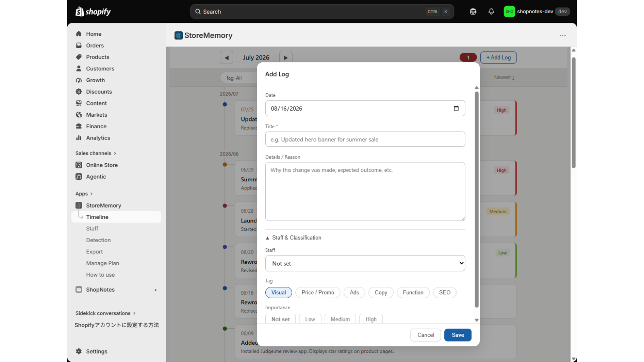
Task: Toggle the Newest sort order
Action: pos(504,78)
